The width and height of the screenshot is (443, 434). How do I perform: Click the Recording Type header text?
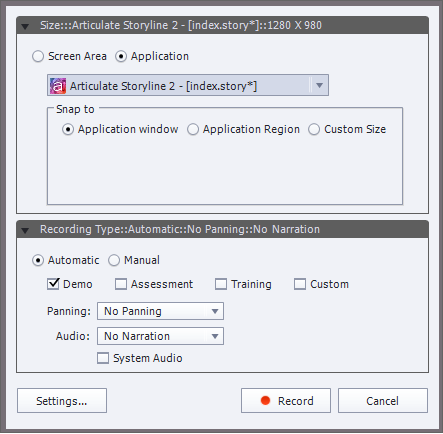point(180,229)
